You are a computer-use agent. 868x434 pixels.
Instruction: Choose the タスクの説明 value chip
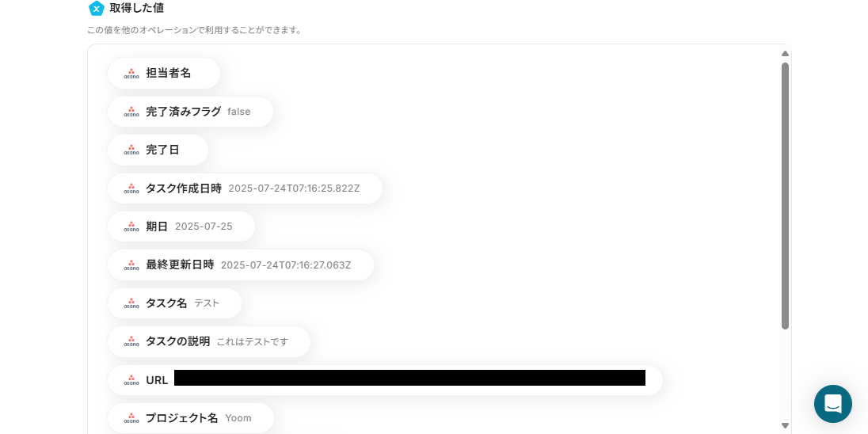pos(209,341)
